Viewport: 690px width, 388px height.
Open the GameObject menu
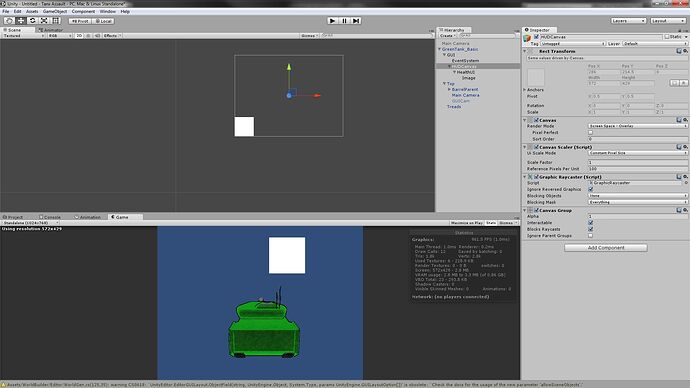55,11
